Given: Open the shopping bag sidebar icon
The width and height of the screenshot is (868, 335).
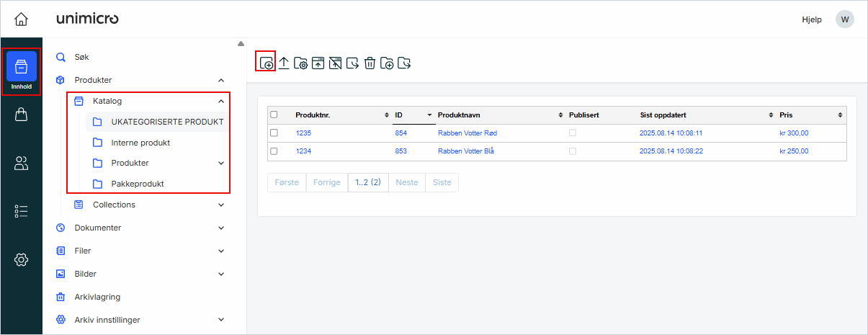Looking at the screenshot, I should point(21,115).
